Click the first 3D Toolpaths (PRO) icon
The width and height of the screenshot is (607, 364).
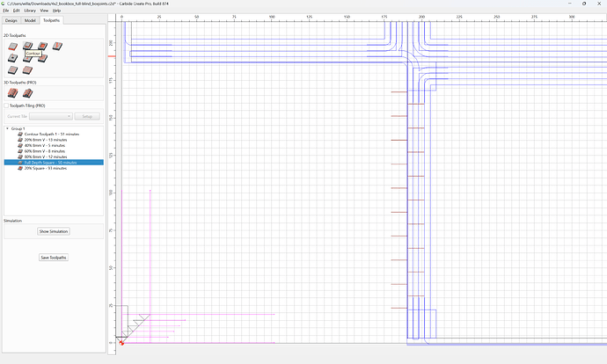[x=13, y=93]
